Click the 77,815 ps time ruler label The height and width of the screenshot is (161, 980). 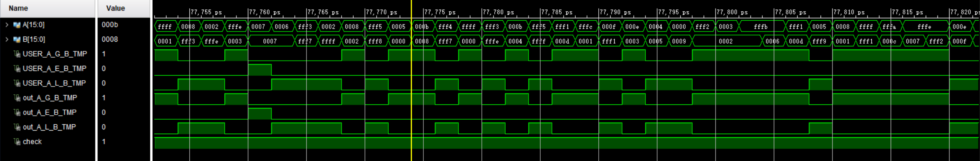point(908,12)
